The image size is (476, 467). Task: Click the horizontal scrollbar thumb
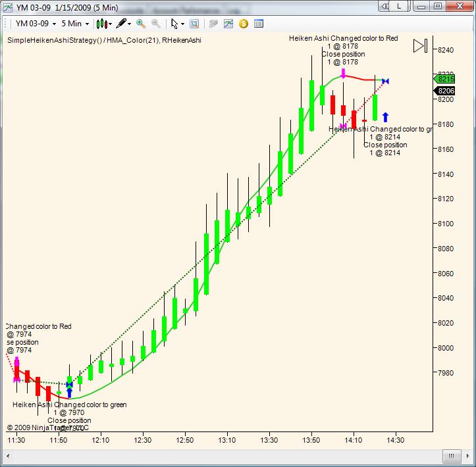pyautogui.click(x=452, y=456)
